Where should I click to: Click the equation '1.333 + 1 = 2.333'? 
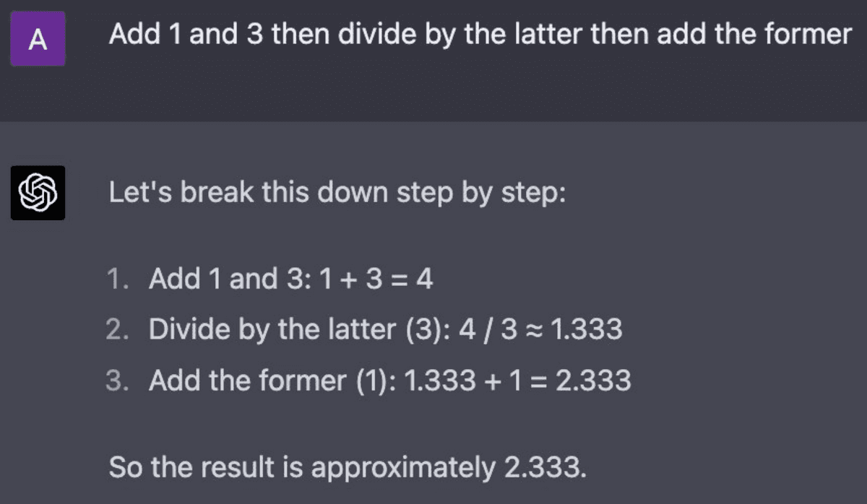pyautogui.click(x=518, y=380)
